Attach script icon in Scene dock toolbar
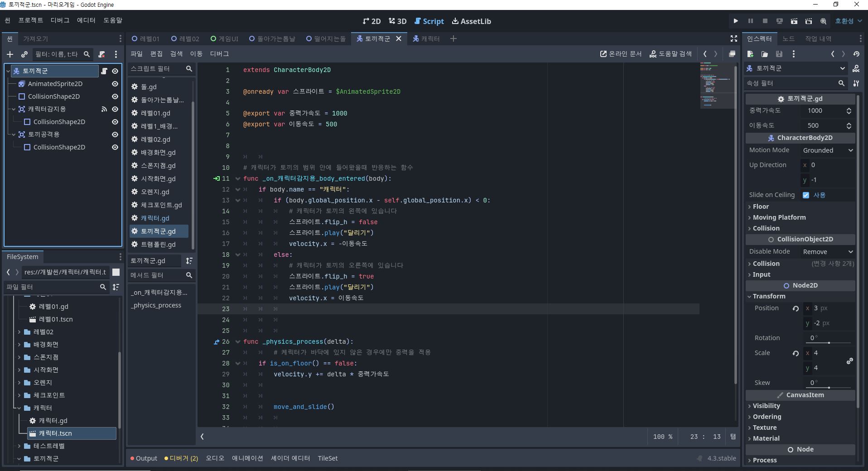The height and width of the screenshot is (471, 868). 101,54
